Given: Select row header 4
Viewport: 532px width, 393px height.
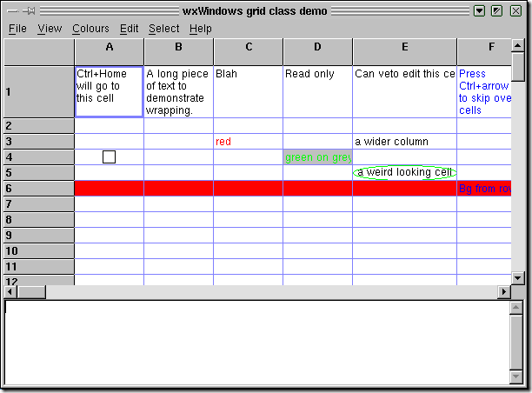Looking at the screenshot, I should [x=39, y=157].
